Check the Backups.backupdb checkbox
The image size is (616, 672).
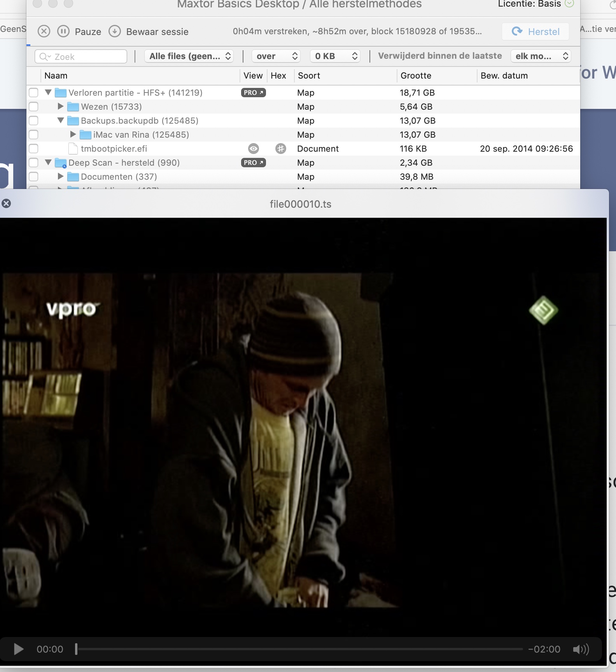tap(33, 121)
